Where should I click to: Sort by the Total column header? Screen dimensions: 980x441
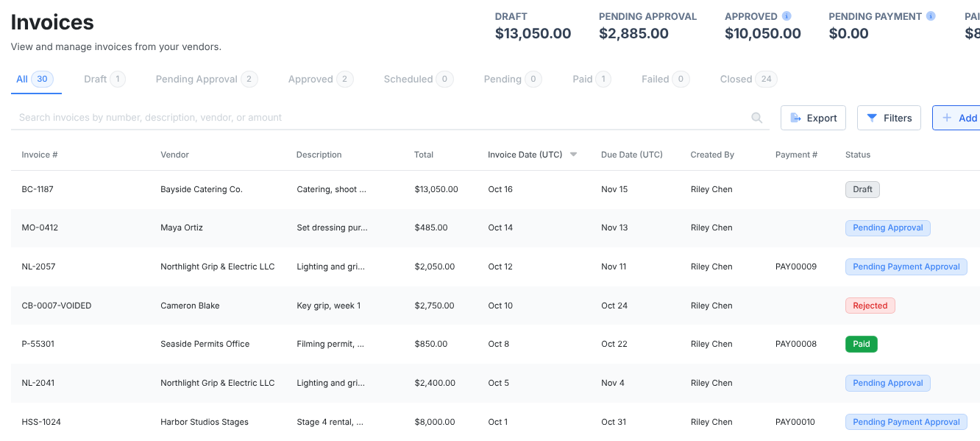pyautogui.click(x=424, y=155)
